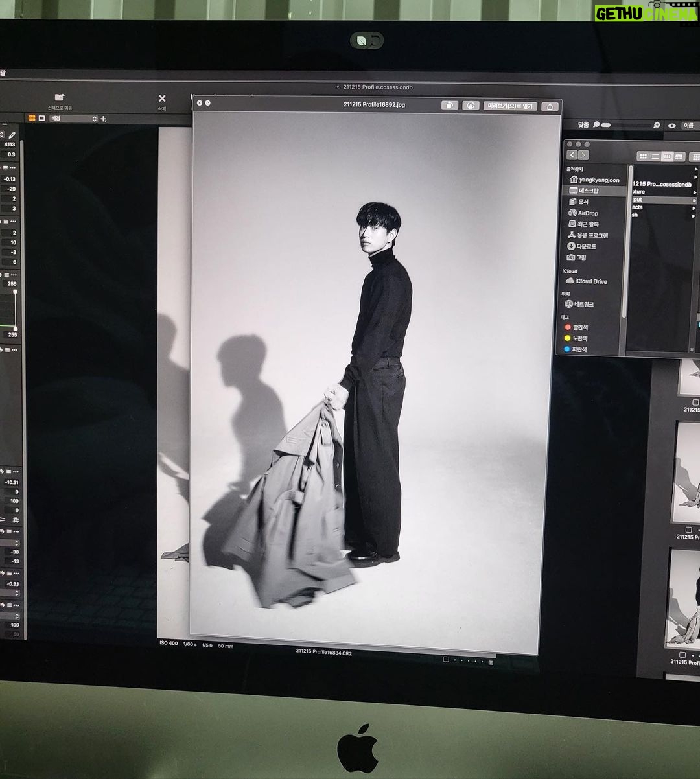This screenshot has height=779, width=700.
Task: Switch Finder to icon view
Action: click(643, 156)
